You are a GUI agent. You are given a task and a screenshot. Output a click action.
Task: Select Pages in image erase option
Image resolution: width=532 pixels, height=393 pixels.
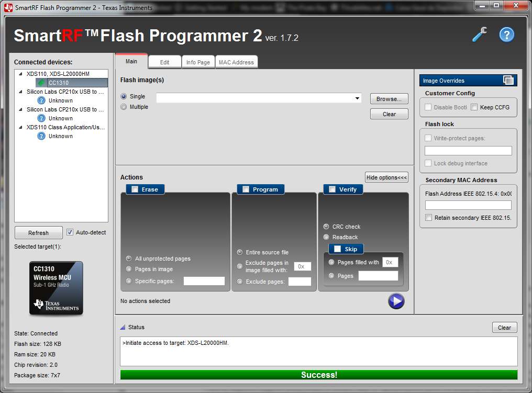click(x=129, y=269)
